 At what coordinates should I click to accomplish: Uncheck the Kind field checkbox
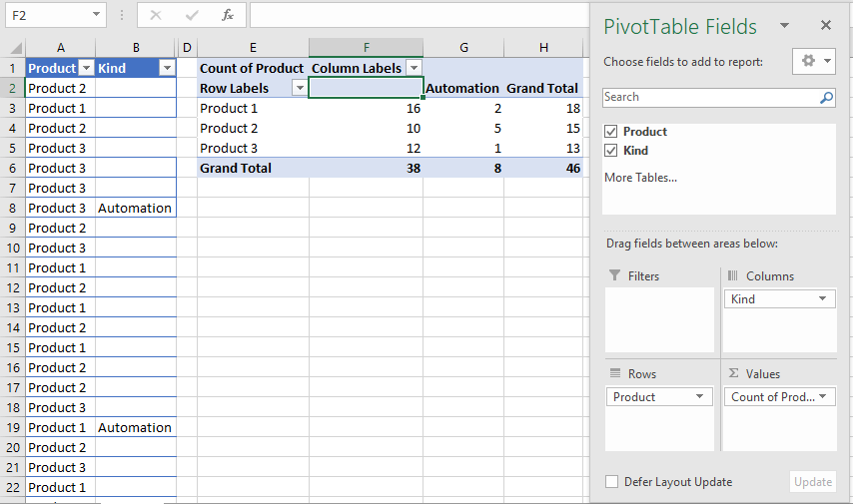(x=611, y=151)
